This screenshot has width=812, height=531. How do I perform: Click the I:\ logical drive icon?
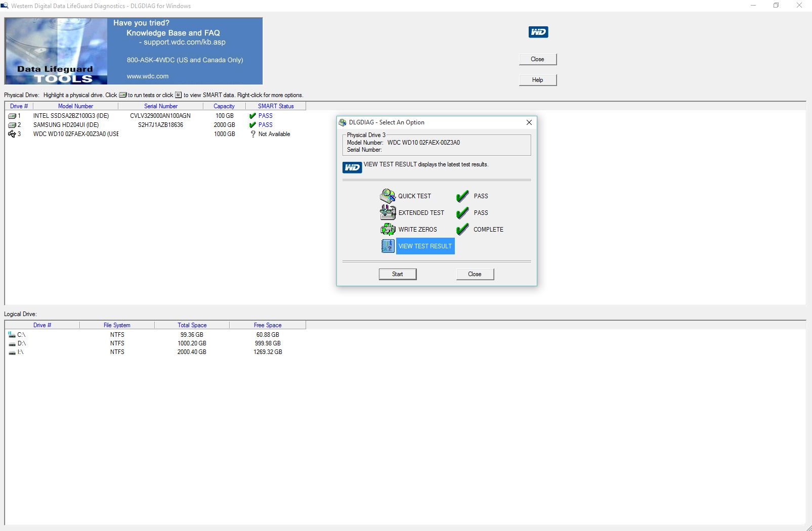(12, 352)
